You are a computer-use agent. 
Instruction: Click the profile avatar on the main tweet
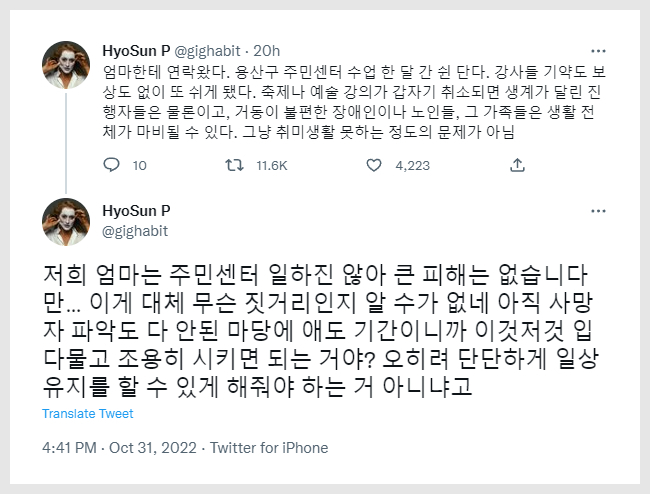pyautogui.click(x=66, y=222)
